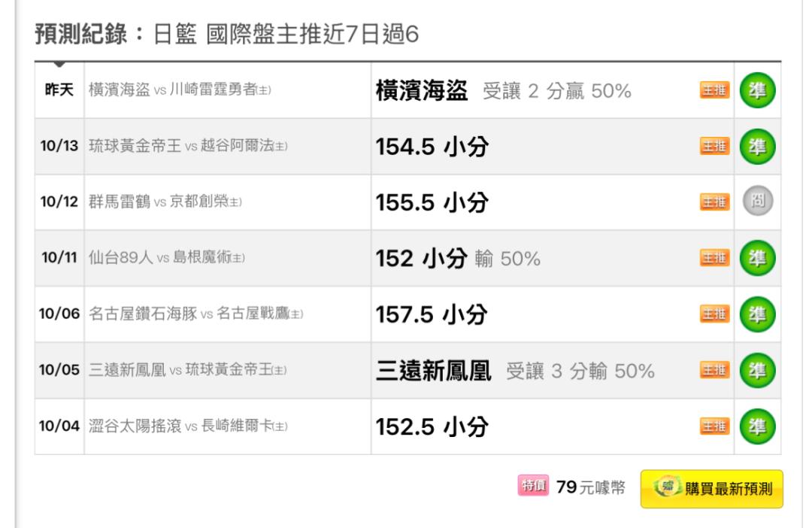Click pink 特價 price tag
Viewport: 812px width, 528px height.
533,486
